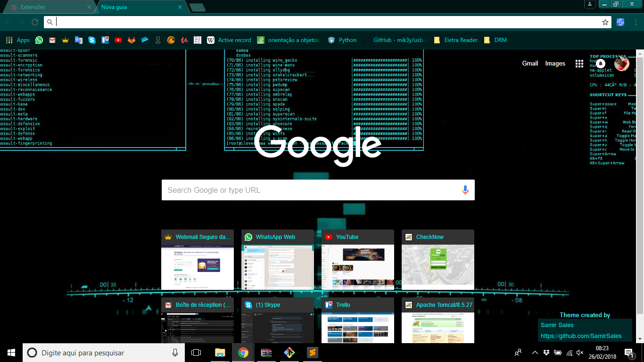This screenshot has height=362, width=644.
Task: Open the YouTube most-visited thumbnail
Action: [358, 260]
